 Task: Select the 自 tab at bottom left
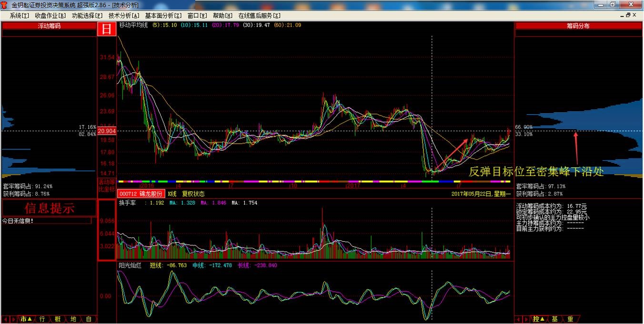[x=89, y=319]
